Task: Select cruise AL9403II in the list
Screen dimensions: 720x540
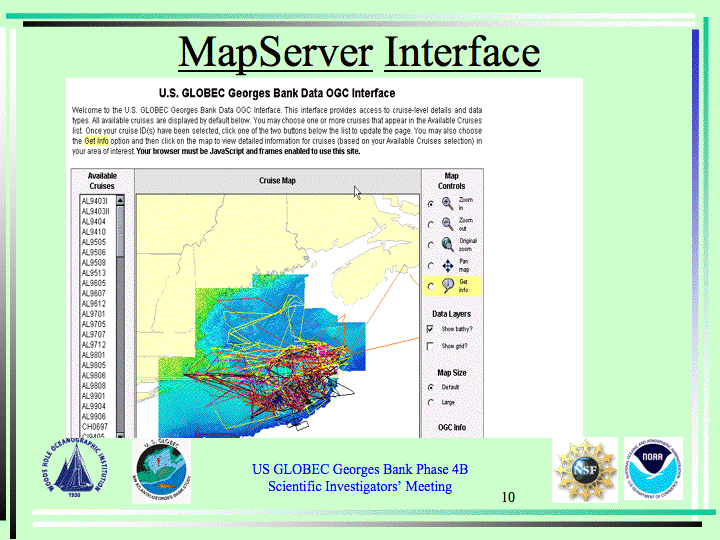Action: click(96, 211)
